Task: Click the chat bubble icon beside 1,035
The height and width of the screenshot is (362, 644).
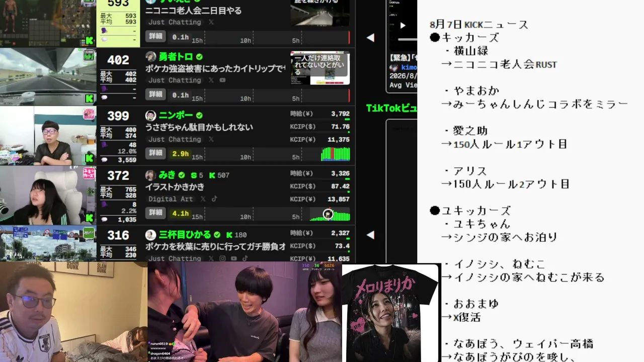Action: point(105,219)
